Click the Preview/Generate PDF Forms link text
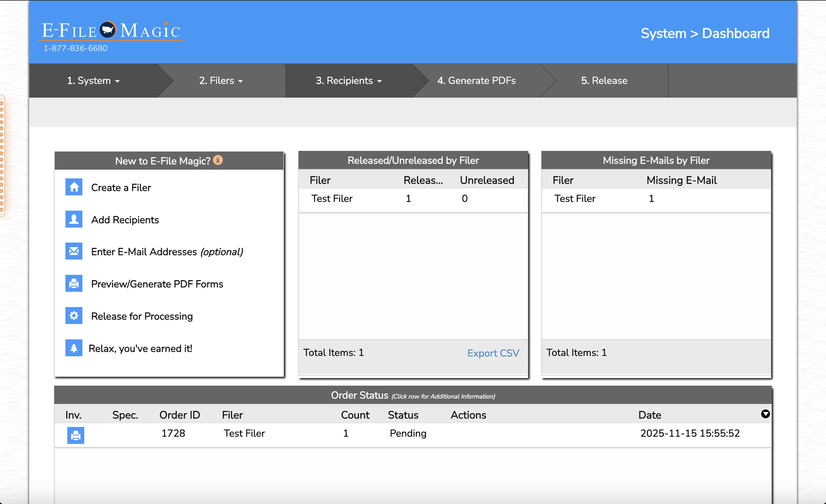The width and height of the screenshot is (826, 504). [157, 284]
